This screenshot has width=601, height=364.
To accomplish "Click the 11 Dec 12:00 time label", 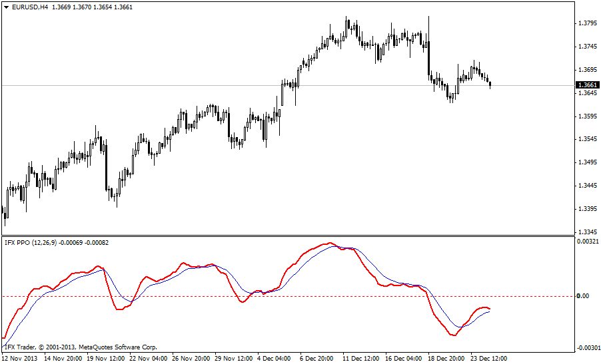I will pos(359,359).
